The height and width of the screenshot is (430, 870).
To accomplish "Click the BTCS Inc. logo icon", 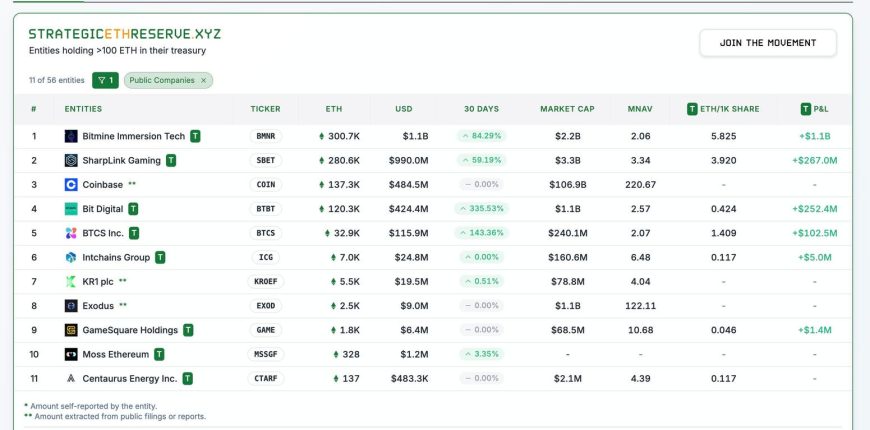I will point(71,233).
